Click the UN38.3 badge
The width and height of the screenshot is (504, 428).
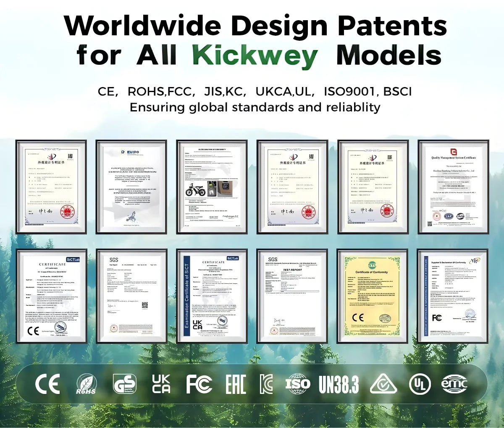click(x=339, y=385)
